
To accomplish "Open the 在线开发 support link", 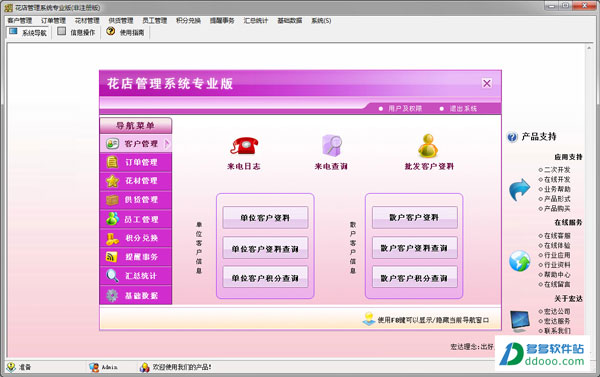I will pyautogui.click(x=557, y=180).
